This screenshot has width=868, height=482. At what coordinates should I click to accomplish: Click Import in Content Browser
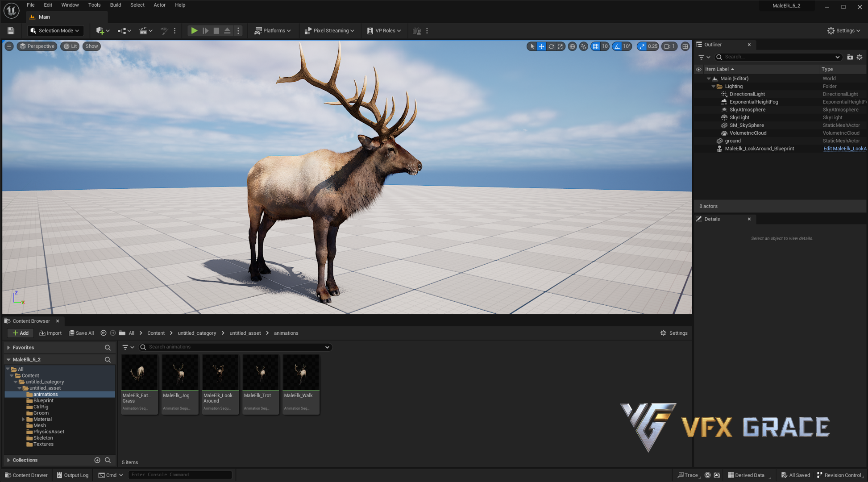(x=50, y=333)
